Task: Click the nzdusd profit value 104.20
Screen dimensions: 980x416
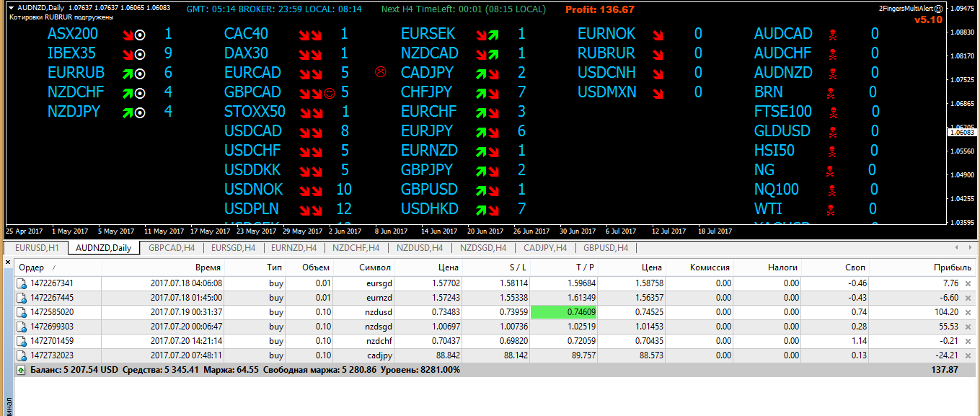Action: pyautogui.click(x=945, y=312)
